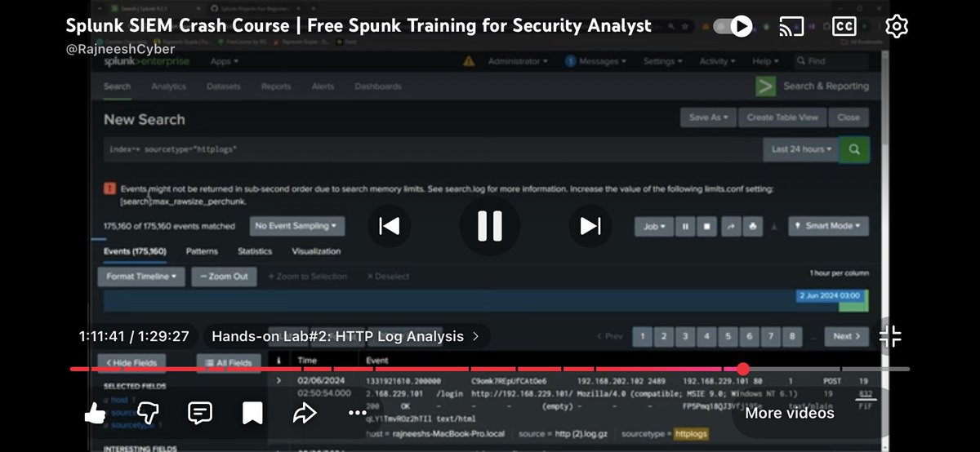The image size is (980, 452).
Task: Toggle the autoplay switch
Action: tap(733, 26)
